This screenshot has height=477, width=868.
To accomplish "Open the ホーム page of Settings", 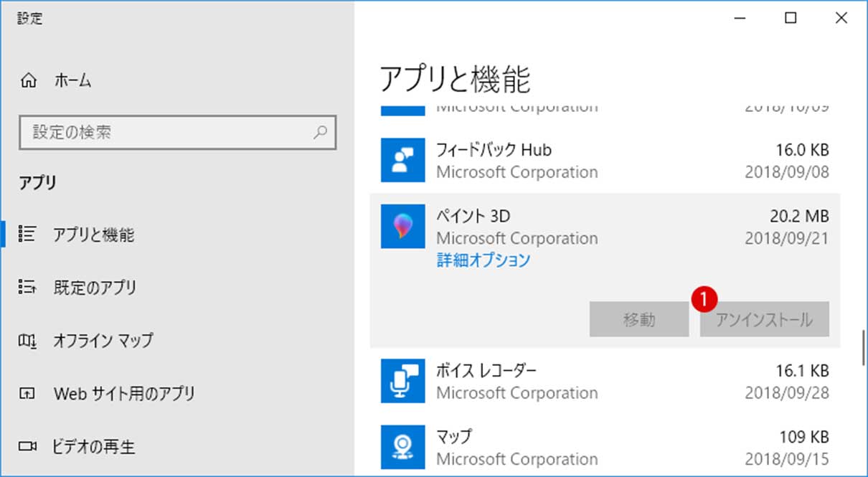I will pyautogui.click(x=72, y=80).
